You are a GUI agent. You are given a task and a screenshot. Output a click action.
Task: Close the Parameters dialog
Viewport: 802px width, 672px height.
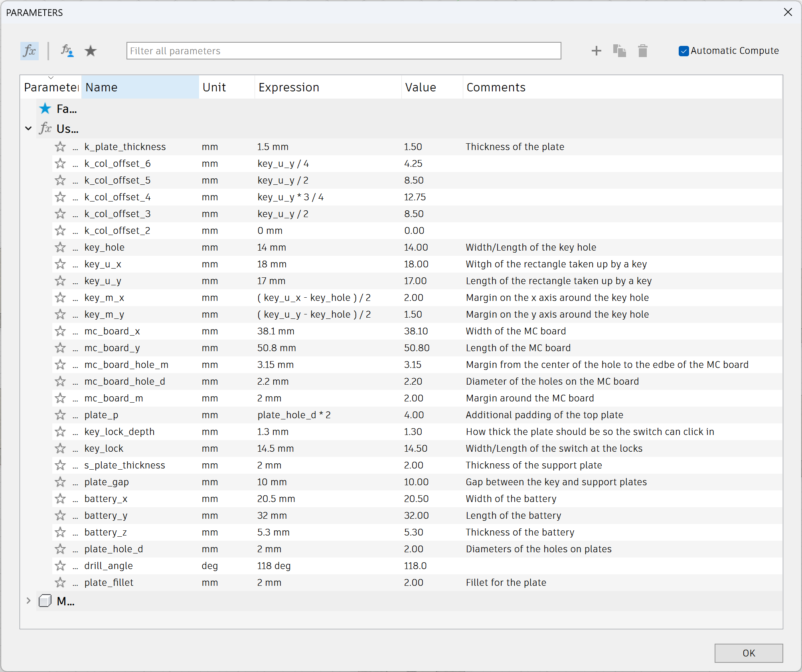pyautogui.click(x=788, y=12)
